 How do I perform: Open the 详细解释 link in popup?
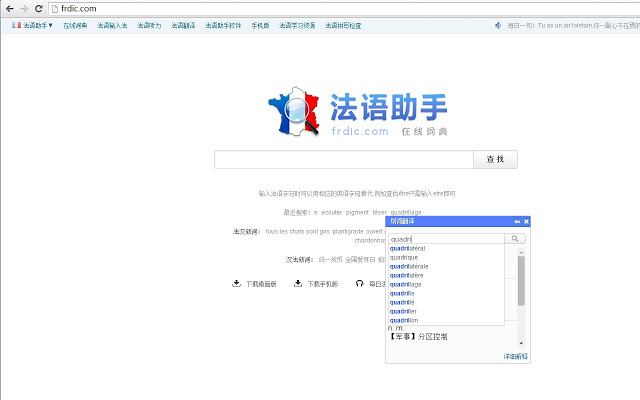[516, 356]
